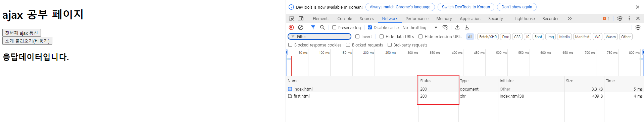Viewport: 644px width, 122px height.
Task: Sort requests by Status column
Action: (438, 81)
